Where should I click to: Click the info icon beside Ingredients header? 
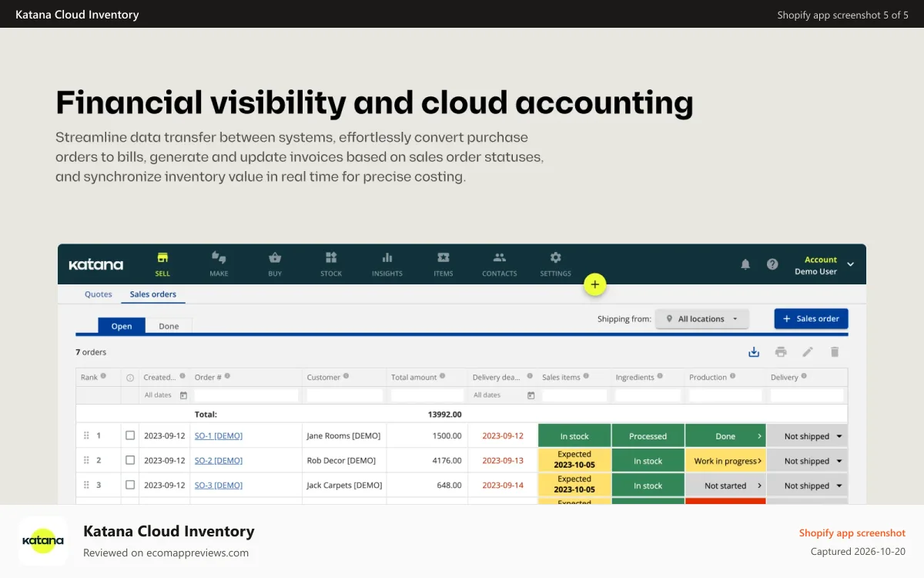(x=660, y=377)
